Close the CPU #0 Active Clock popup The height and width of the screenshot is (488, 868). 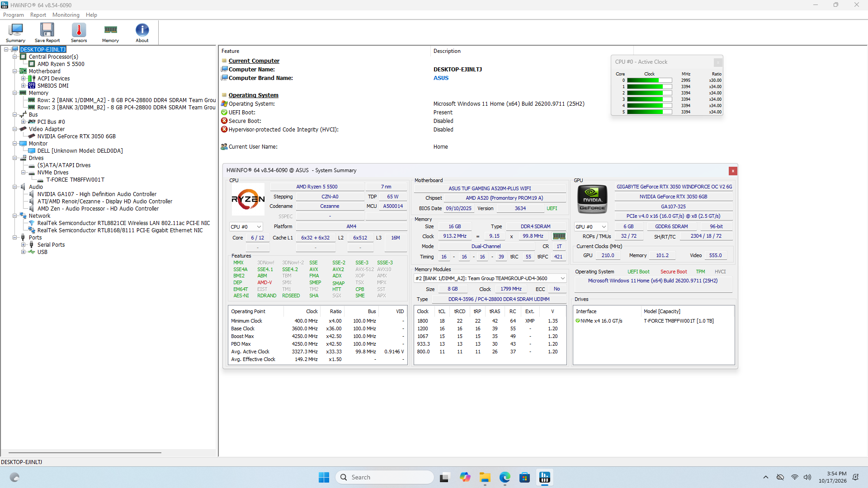tap(718, 62)
